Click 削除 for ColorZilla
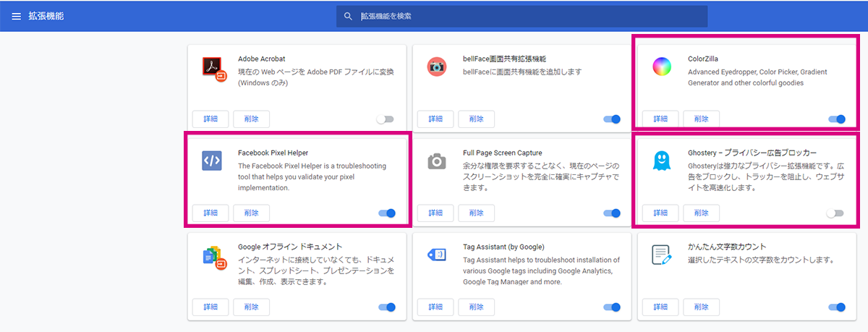Screen dimensions: 868x332 (702, 119)
